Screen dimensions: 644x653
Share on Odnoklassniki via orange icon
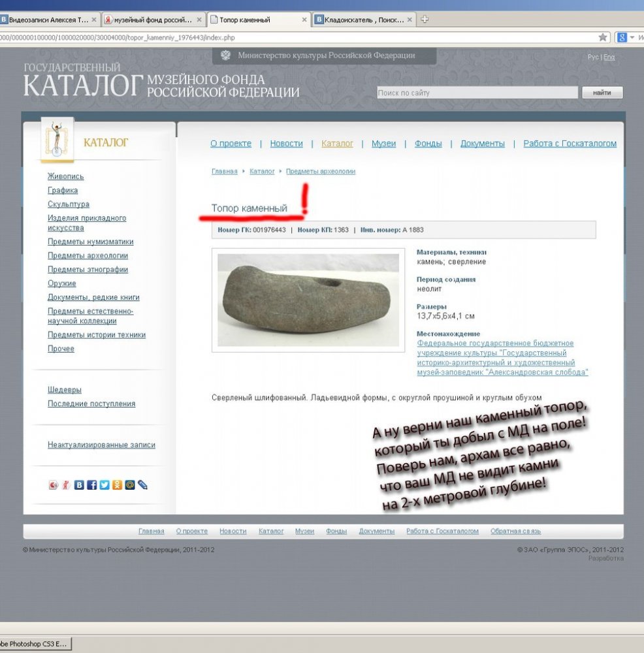pos(117,485)
